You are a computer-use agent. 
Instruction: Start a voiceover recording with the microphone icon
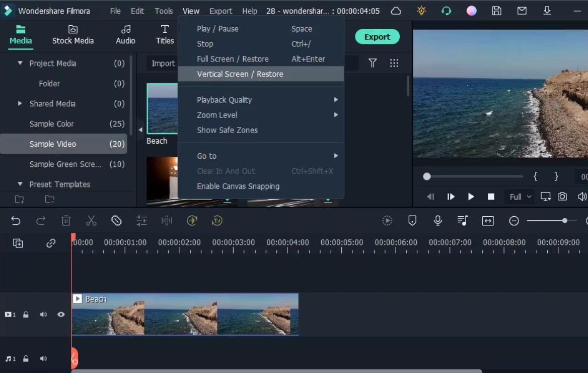click(437, 220)
